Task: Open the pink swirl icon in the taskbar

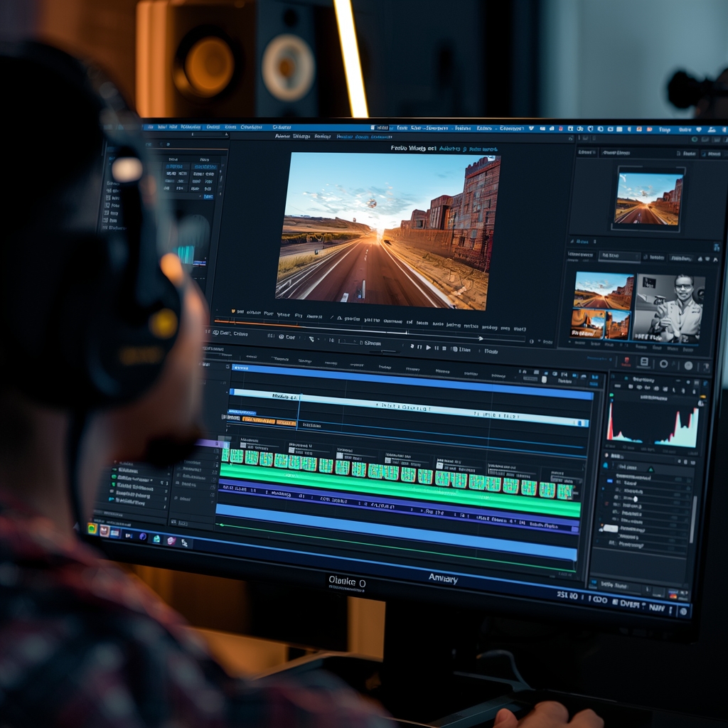Action: 171,540
